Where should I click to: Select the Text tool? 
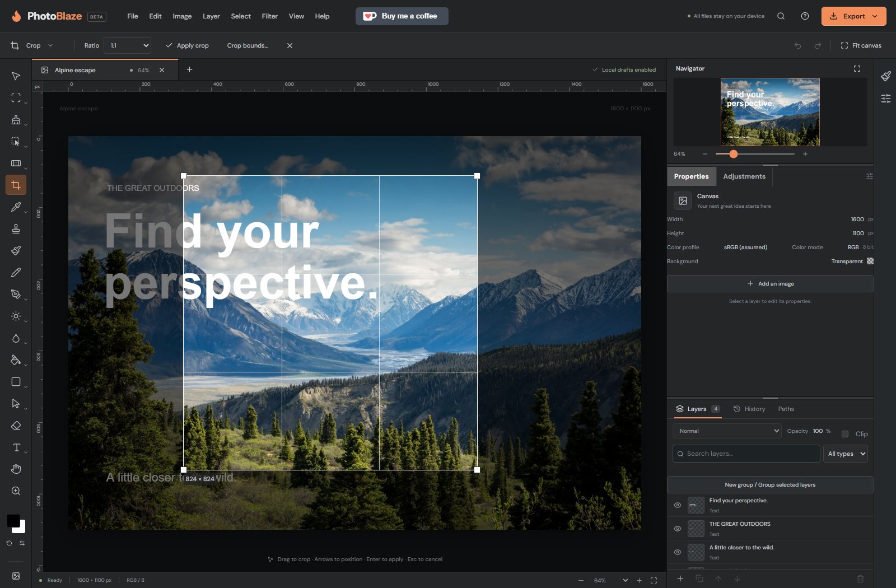point(16,447)
